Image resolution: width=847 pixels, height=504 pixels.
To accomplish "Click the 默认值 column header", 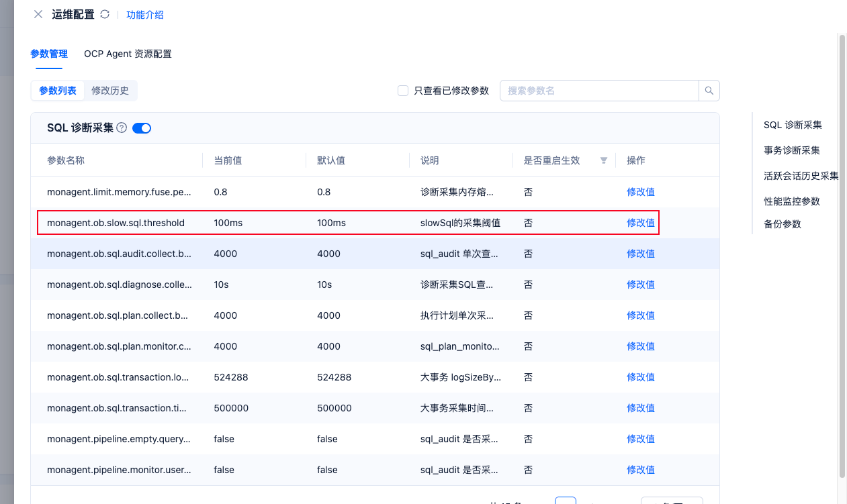I will pyautogui.click(x=331, y=160).
